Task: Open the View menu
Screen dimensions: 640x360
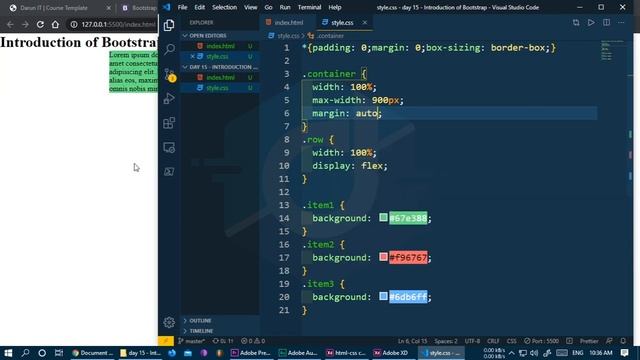Action: pyautogui.click(x=251, y=7)
